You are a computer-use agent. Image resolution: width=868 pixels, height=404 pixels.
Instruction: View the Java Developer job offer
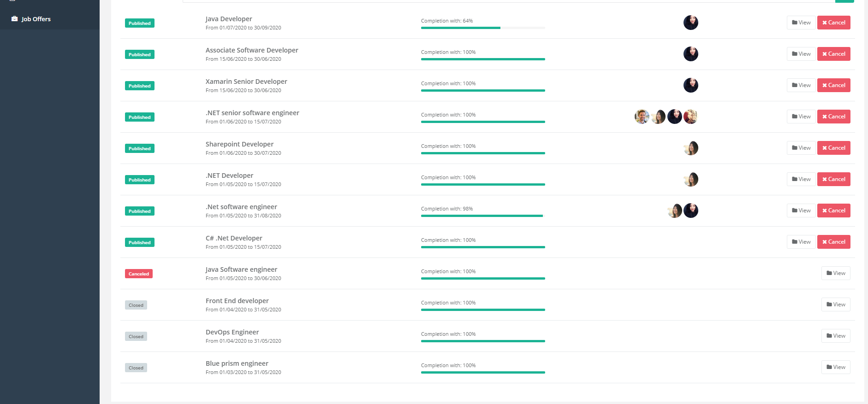[801, 23]
